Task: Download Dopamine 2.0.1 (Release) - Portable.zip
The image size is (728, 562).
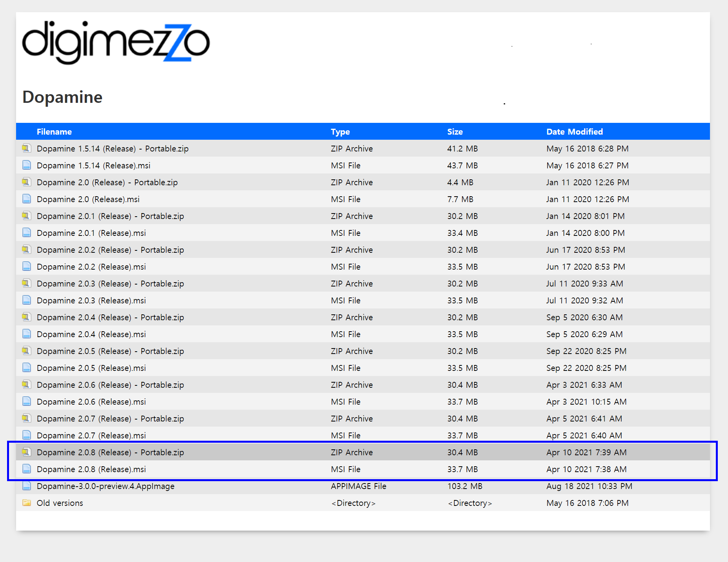Action: tap(110, 216)
